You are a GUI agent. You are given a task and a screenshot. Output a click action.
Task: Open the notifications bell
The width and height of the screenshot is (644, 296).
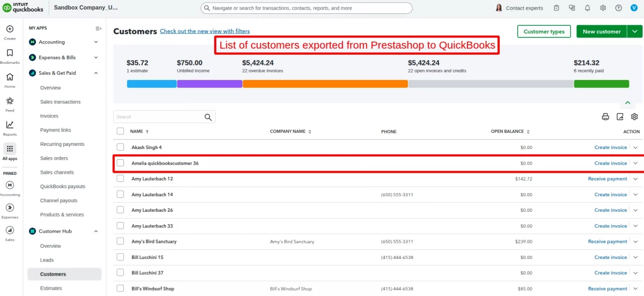point(588,8)
